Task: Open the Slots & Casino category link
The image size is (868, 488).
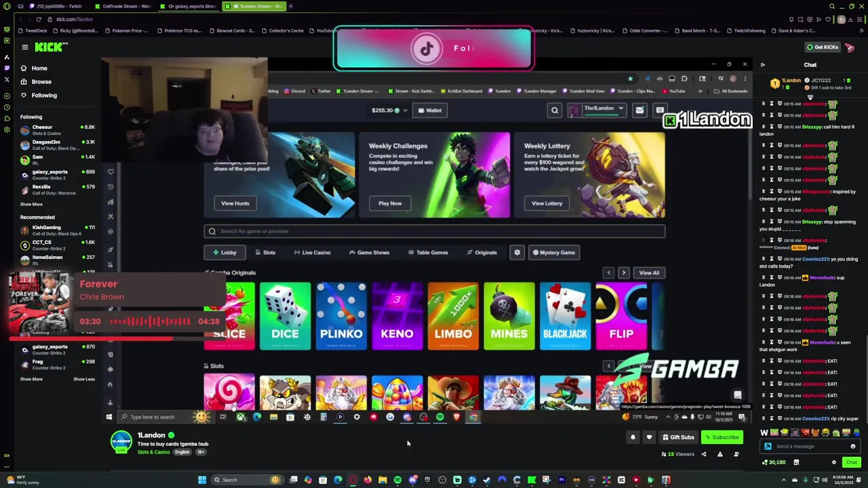Action: [x=154, y=452]
